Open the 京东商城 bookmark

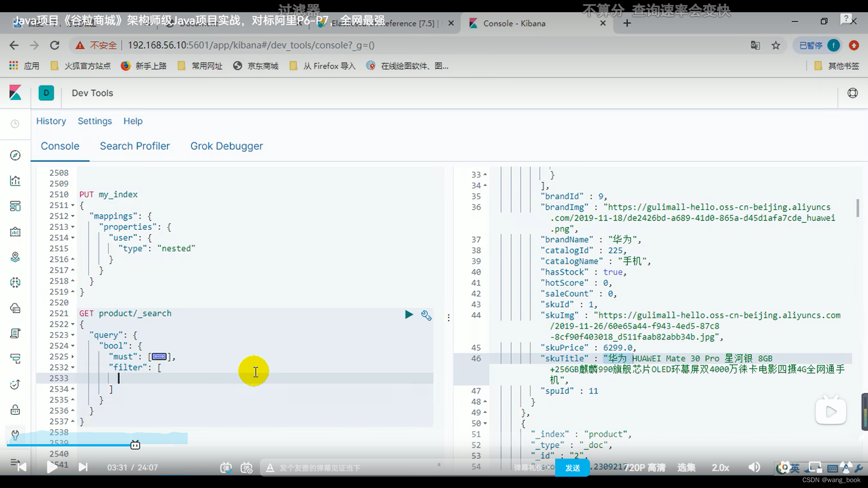pos(256,66)
